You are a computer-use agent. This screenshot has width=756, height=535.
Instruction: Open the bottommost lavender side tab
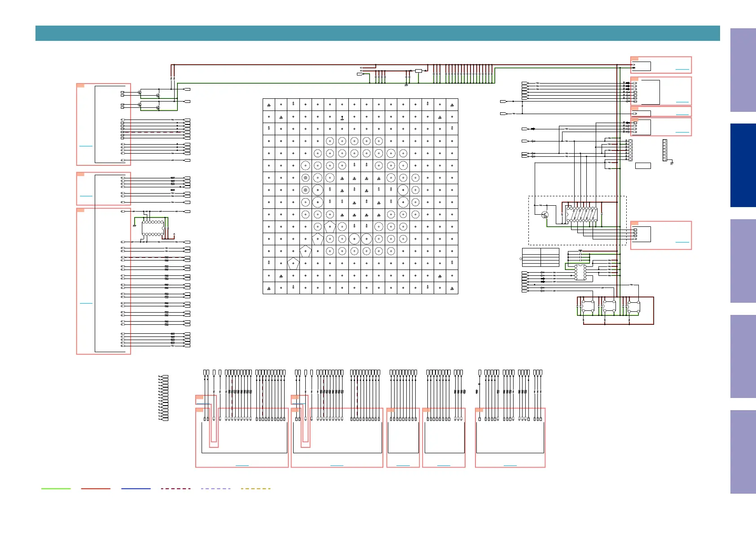click(743, 451)
